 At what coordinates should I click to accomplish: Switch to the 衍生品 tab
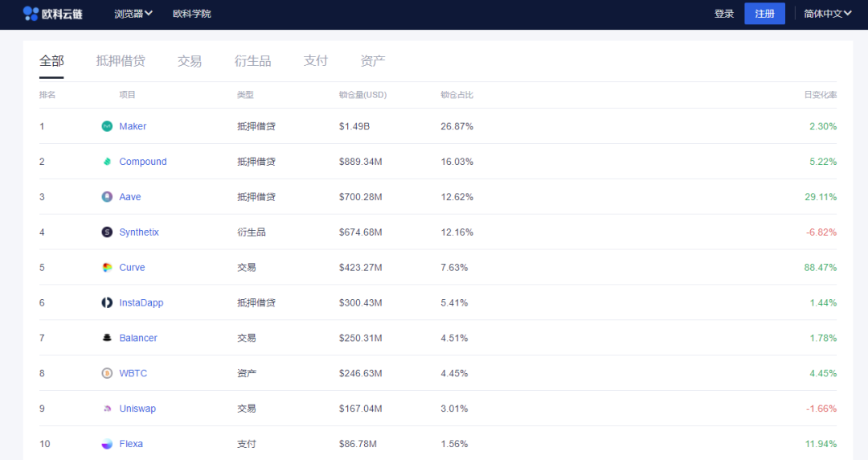252,61
